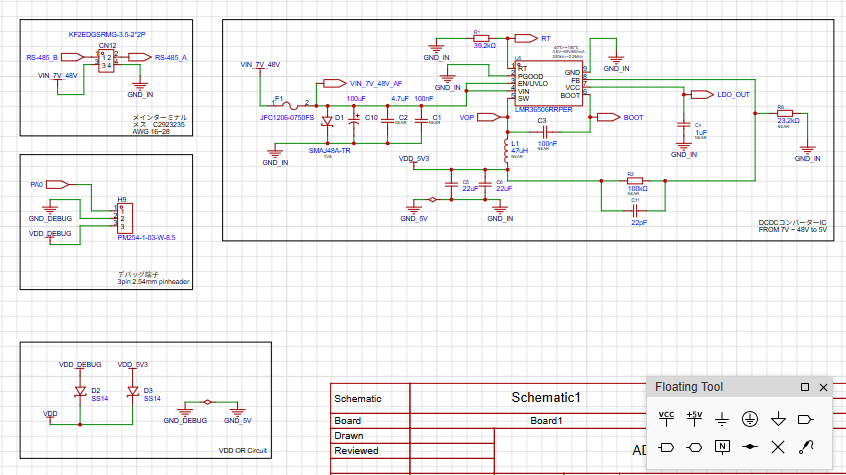
Task: Select the +5V power symbol tool
Action: tap(695, 418)
